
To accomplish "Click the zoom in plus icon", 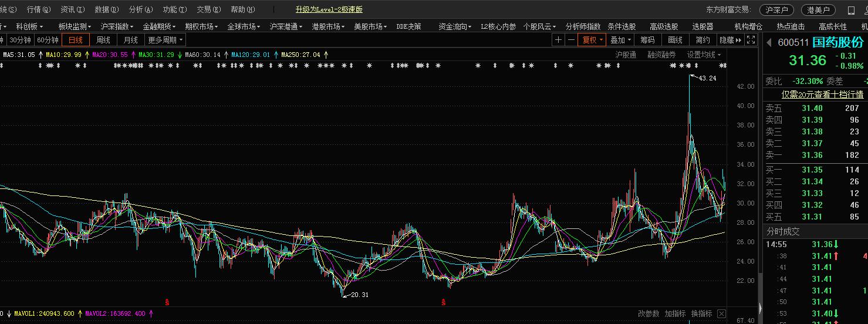I will point(558,40).
